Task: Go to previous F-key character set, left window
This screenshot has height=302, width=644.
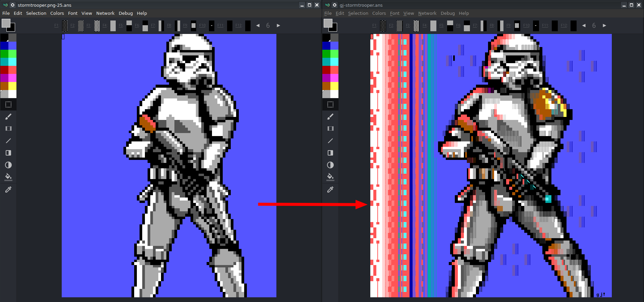Action: tap(258, 26)
